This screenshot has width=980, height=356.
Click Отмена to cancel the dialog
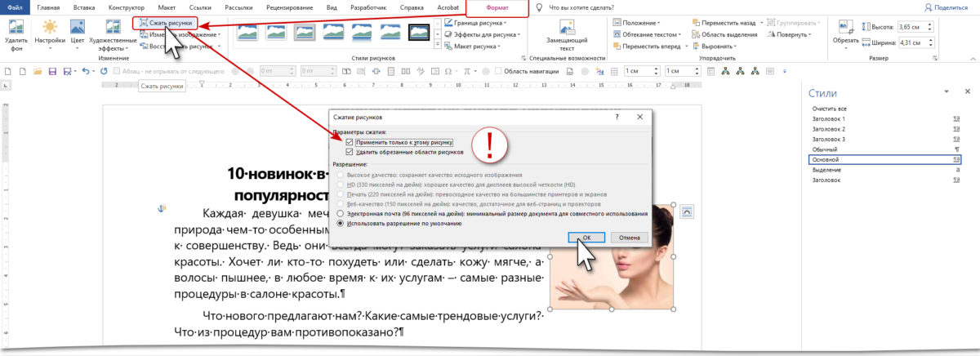pos(629,238)
